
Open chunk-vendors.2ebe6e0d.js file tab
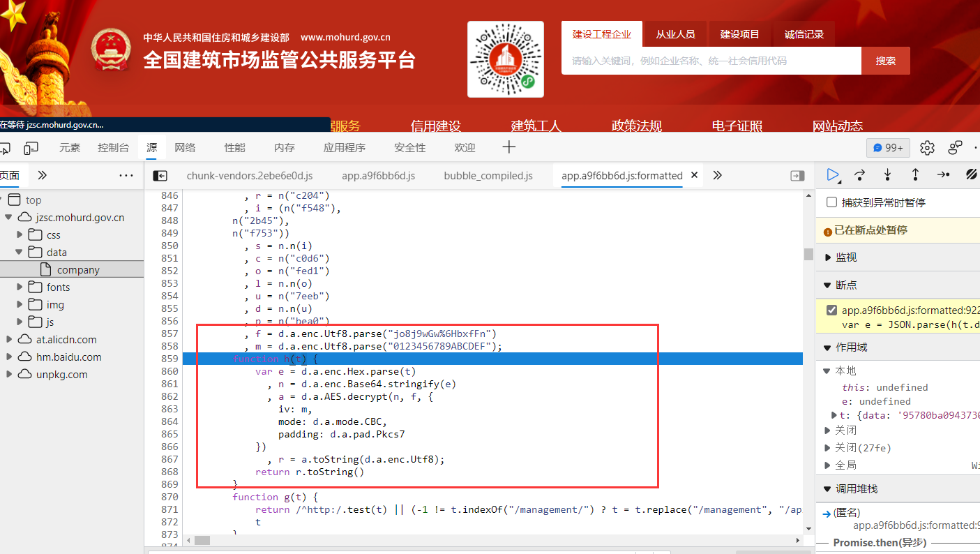[250, 176]
